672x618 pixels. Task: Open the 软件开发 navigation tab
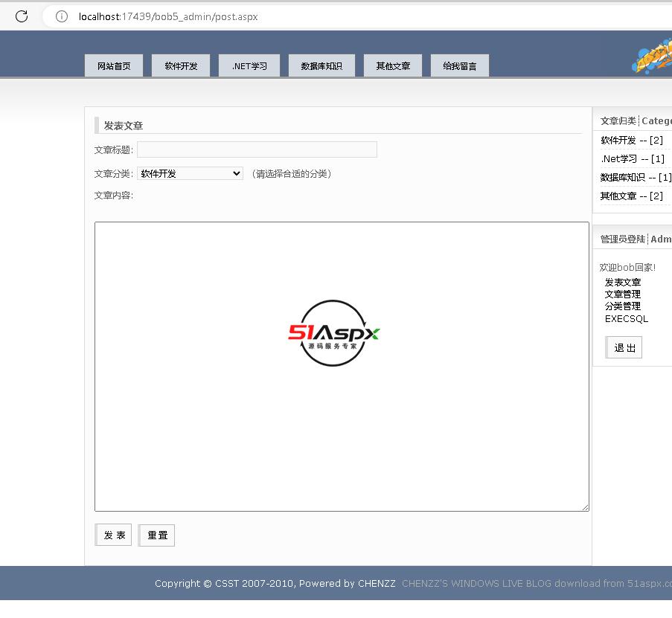click(x=181, y=66)
